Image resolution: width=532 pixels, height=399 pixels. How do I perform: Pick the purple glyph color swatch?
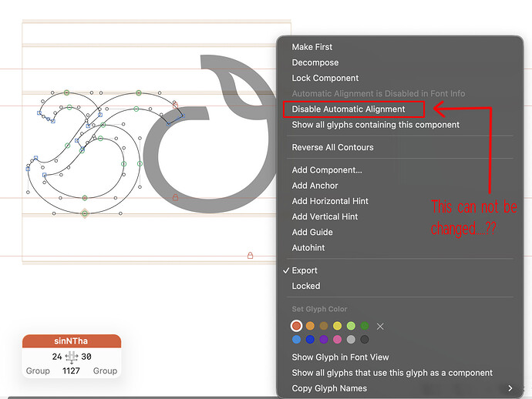(x=324, y=340)
